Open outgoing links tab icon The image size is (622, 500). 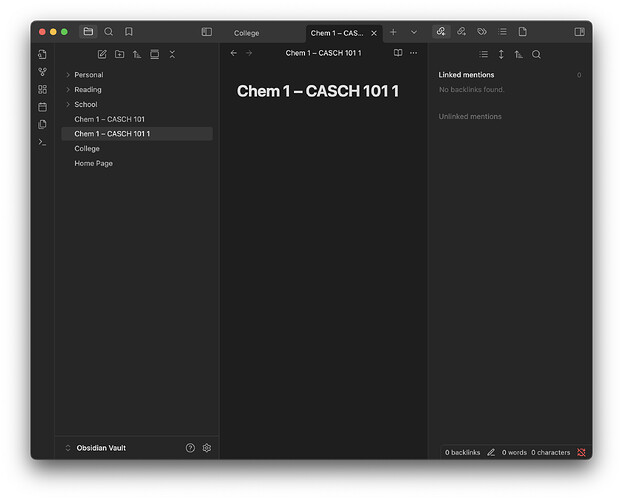pyautogui.click(x=461, y=32)
